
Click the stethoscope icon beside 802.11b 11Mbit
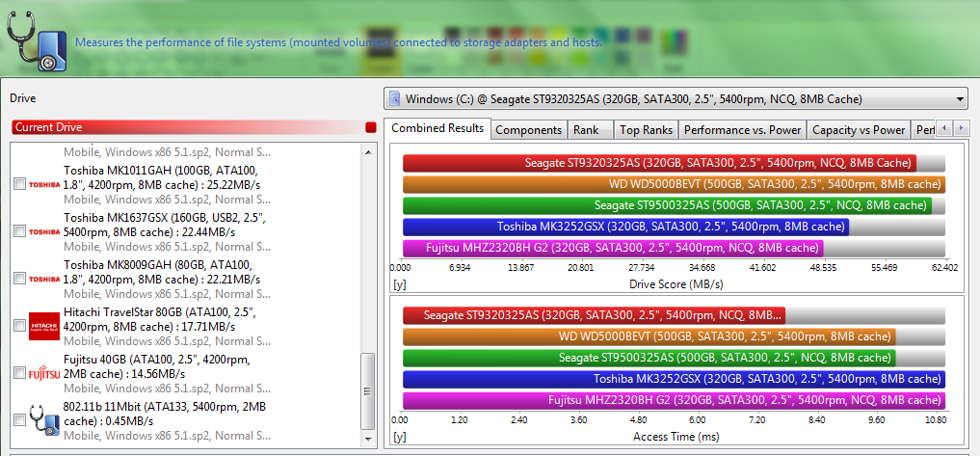(44, 421)
